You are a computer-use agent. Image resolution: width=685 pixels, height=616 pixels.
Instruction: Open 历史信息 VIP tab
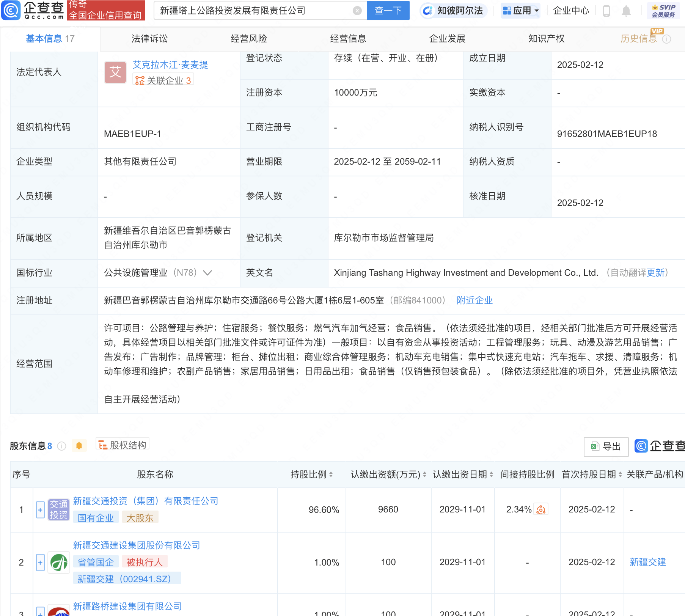point(639,39)
